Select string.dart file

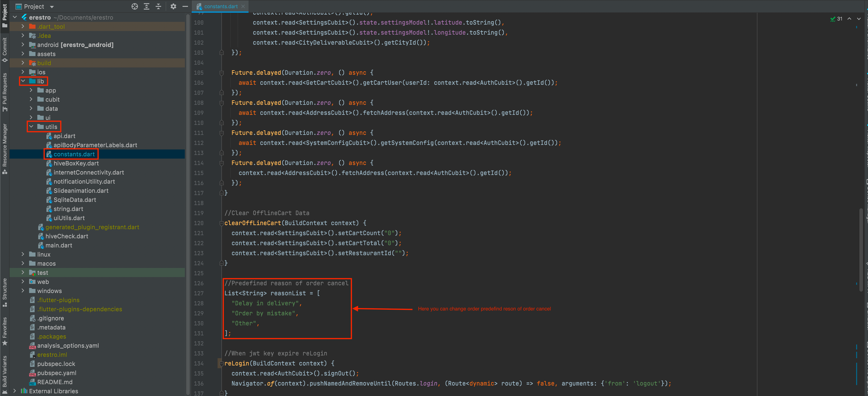tap(68, 209)
